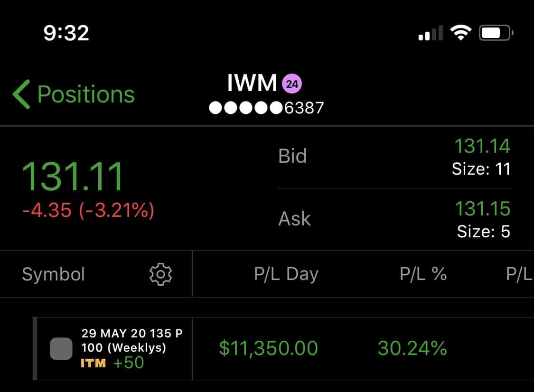Tap the $11,350.00 P/L Day value

click(268, 348)
